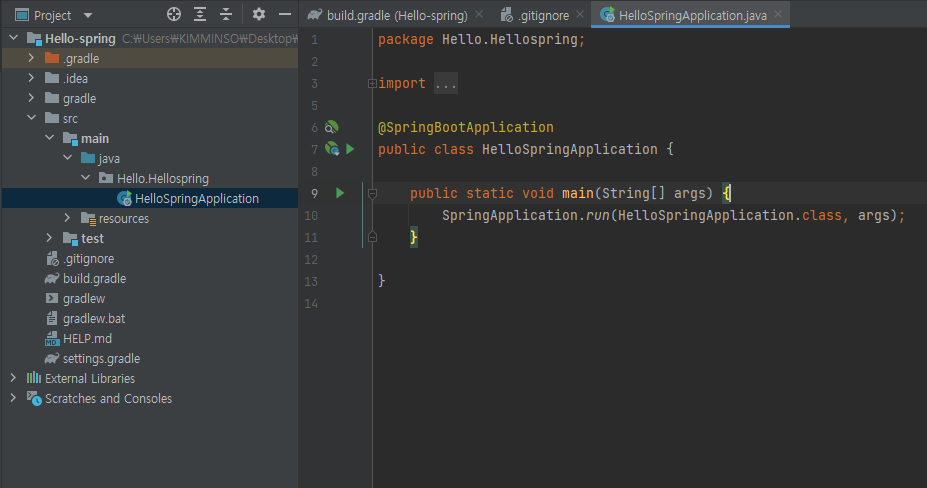Close the HelloSpringApplication.java tab
927x488 pixels.
[x=778, y=14]
